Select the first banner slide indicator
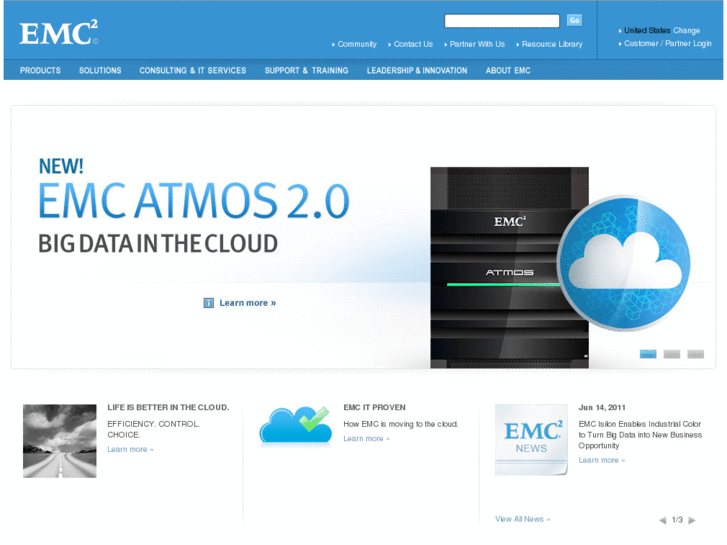The image size is (727, 545). tap(648, 354)
